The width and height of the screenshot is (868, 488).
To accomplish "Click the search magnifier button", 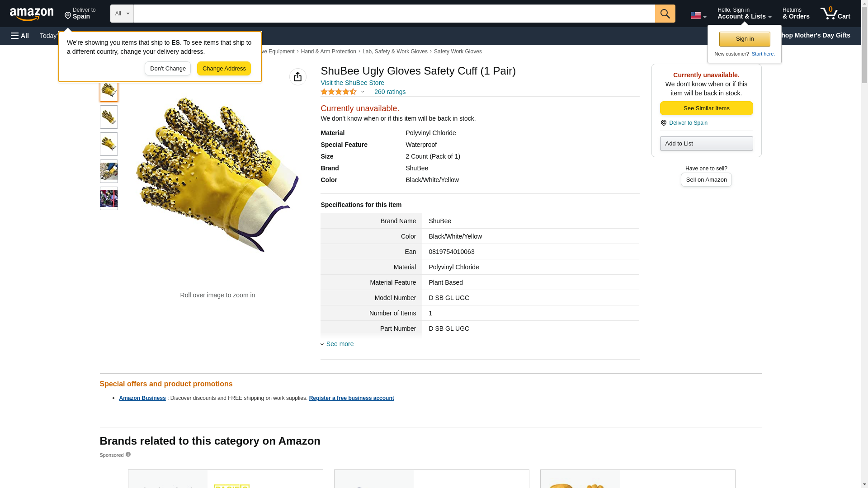I will click(665, 14).
